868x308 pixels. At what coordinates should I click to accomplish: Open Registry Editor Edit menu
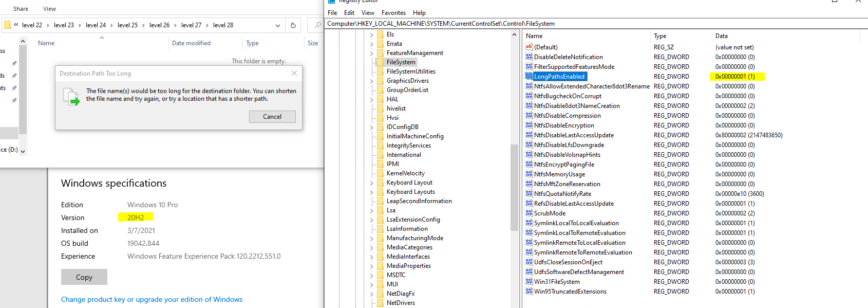click(349, 13)
